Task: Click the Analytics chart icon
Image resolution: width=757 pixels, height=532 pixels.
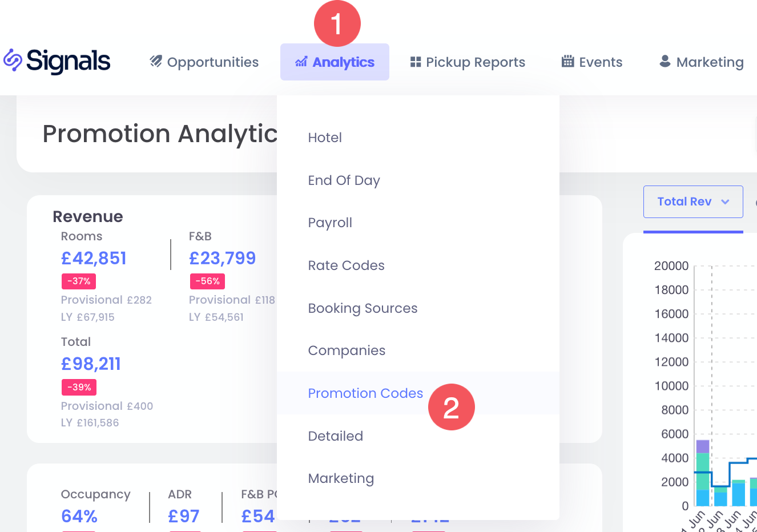Action: click(301, 62)
